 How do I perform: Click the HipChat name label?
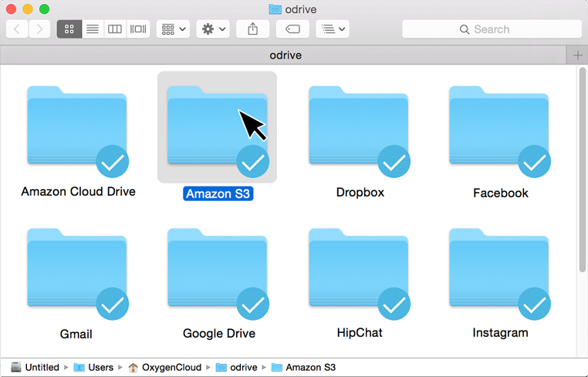pyautogui.click(x=360, y=333)
